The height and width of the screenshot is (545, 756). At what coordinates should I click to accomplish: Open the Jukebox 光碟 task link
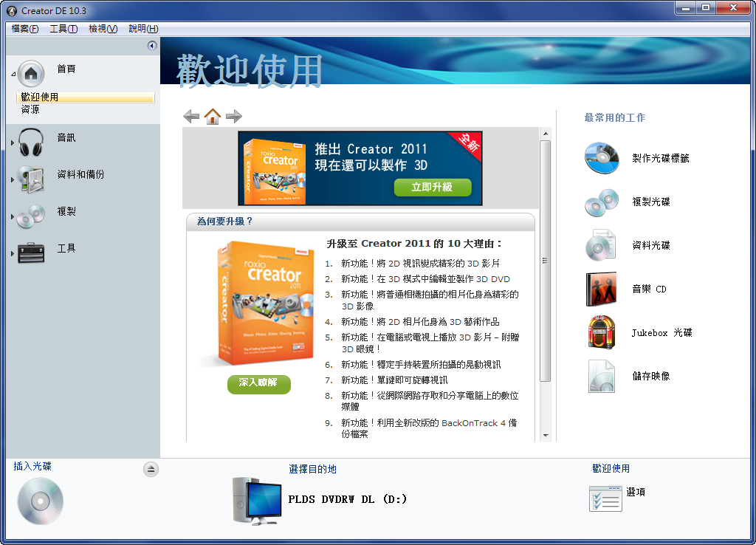tap(662, 333)
